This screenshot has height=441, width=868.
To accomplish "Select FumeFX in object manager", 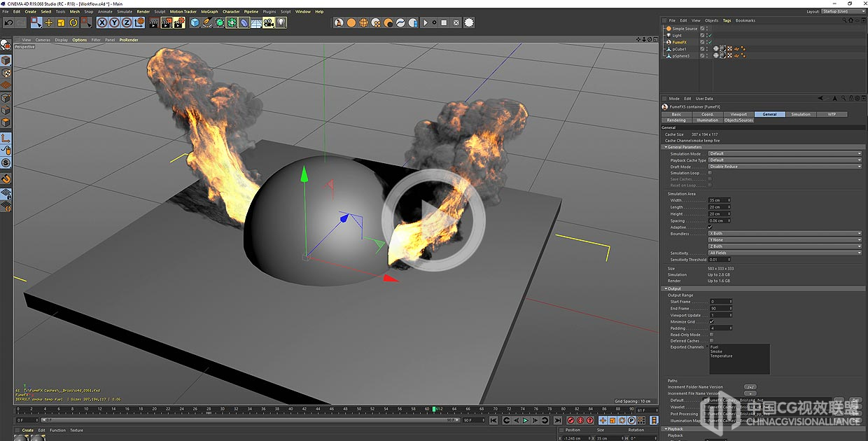I will (679, 42).
